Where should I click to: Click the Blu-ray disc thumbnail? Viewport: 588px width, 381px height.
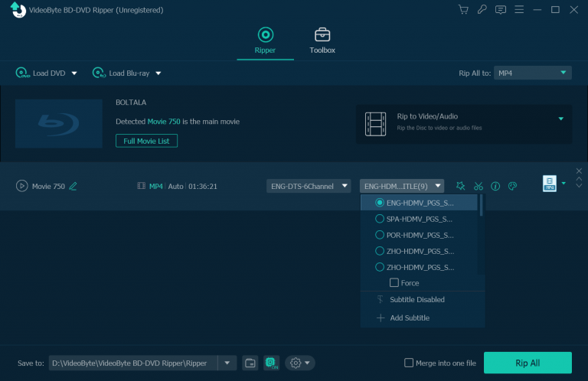click(59, 124)
